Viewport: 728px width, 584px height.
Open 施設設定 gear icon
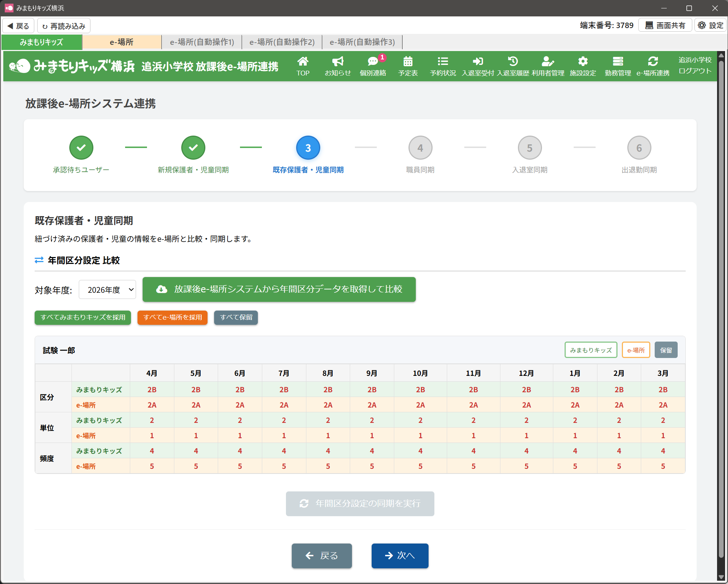tap(583, 66)
